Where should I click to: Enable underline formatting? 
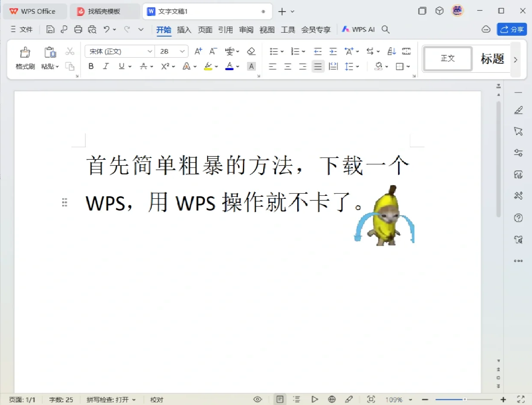tap(121, 66)
